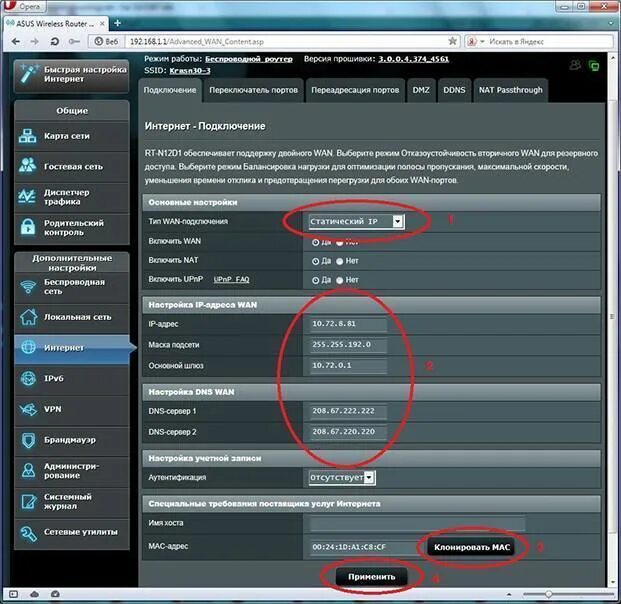Open the UPnP FAQ link
Image resolution: width=621 pixels, height=604 pixels.
(x=231, y=280)
